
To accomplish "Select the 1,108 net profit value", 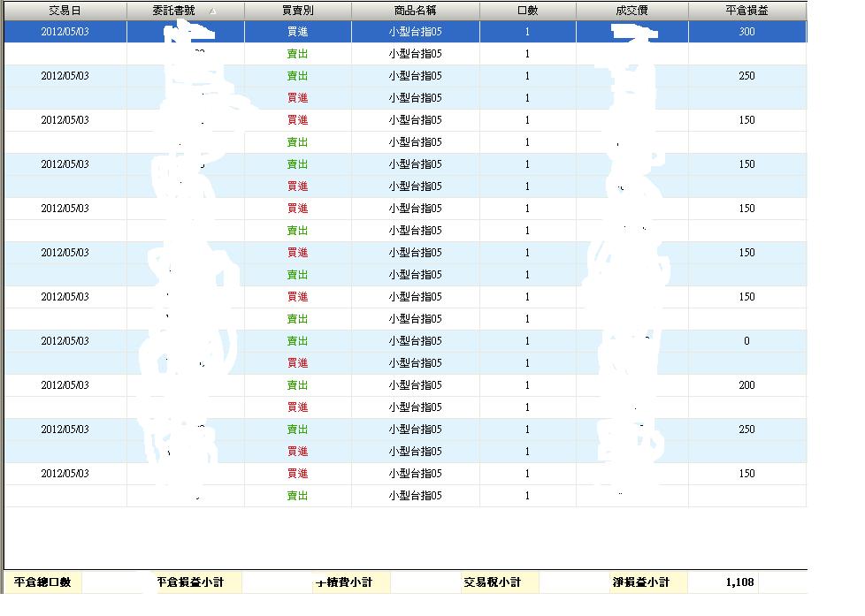I will [739, 582].
